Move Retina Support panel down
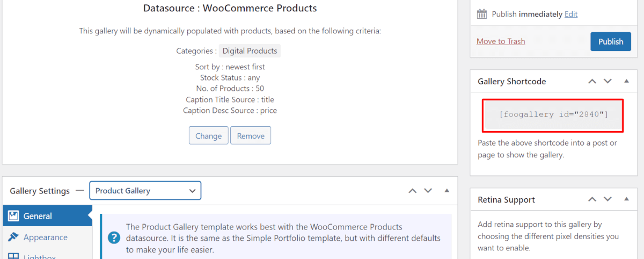Viewport: 644px width, 259px height. coord(608,199)
